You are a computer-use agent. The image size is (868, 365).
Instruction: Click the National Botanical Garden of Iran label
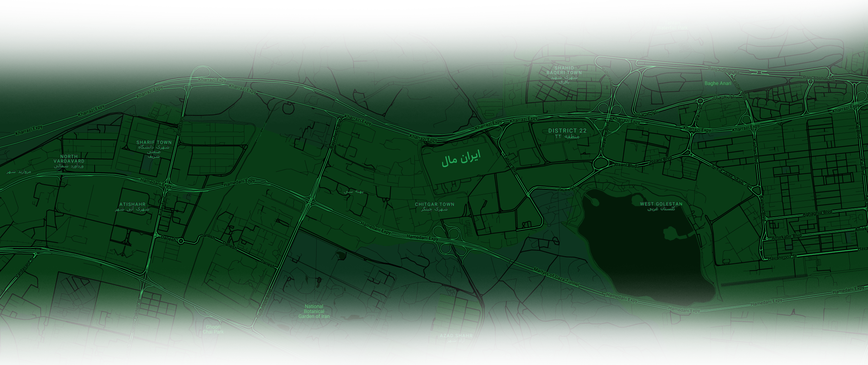(314, 312)
